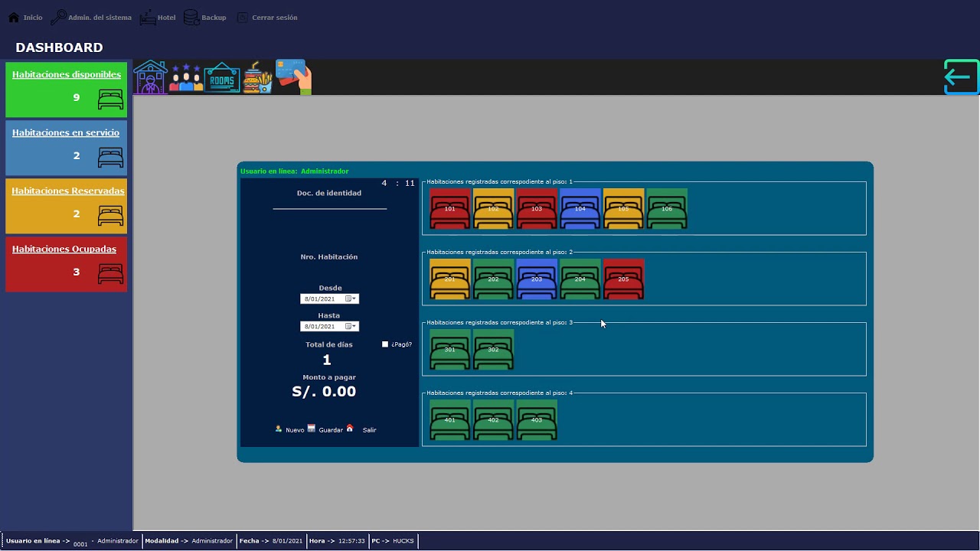Select room 203 blue bed icon
Image resolution: width=980 pixels, height=551 pixels.
click(537, 279)
